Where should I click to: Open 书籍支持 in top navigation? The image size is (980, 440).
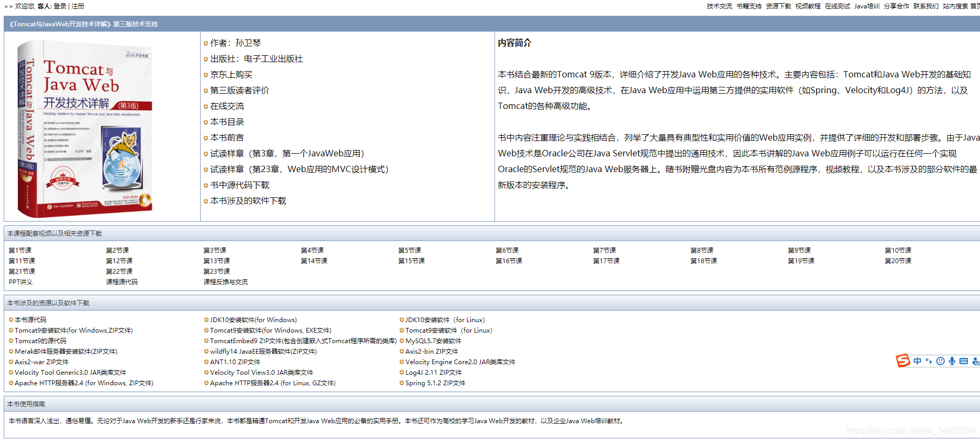[749, 6]
